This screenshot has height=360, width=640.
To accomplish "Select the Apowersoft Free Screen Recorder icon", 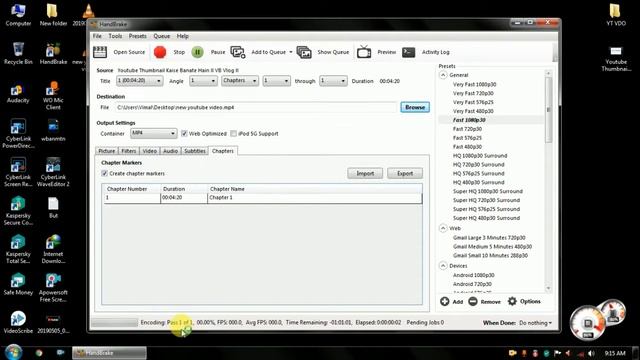I will coord(53,288).
